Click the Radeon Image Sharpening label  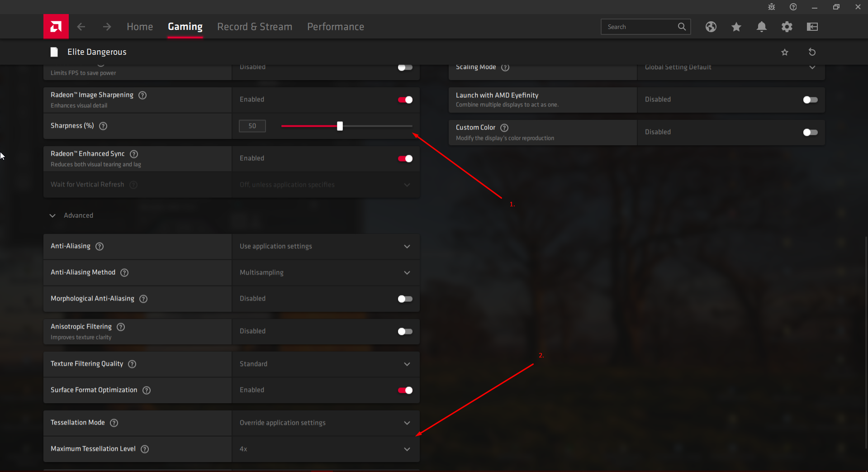point(92,95)
